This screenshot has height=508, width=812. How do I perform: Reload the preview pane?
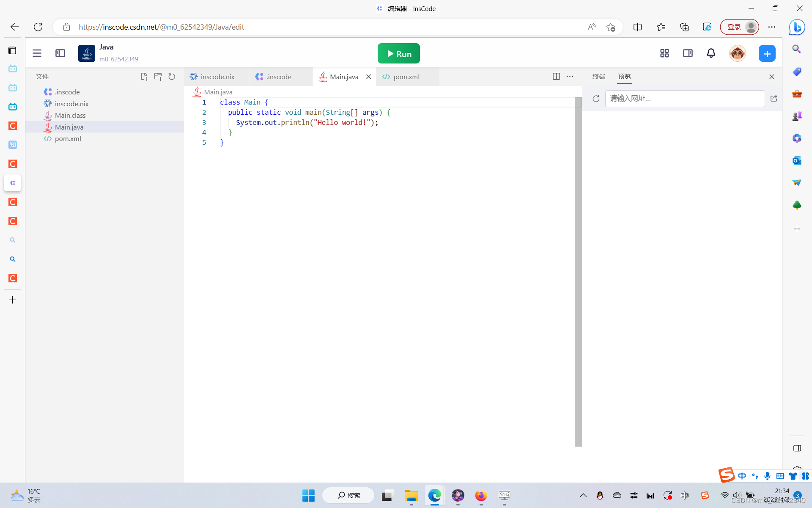[x=596, y=99]
